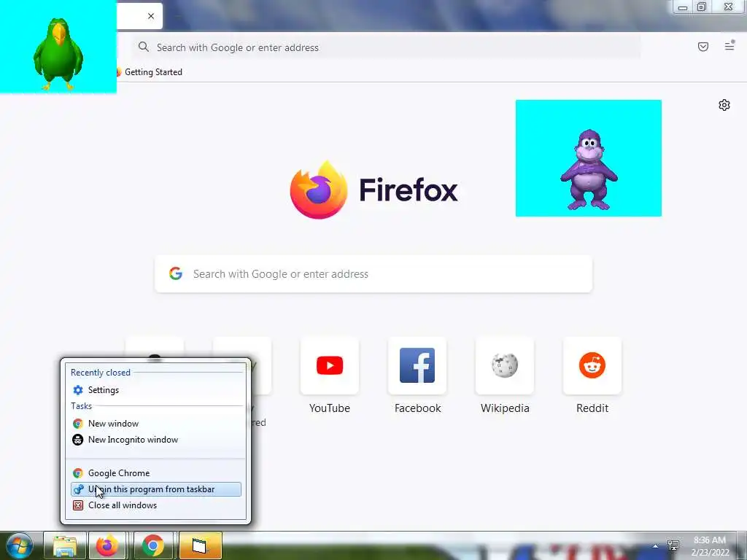Open the Save to Pocket icon

point(703,47)
